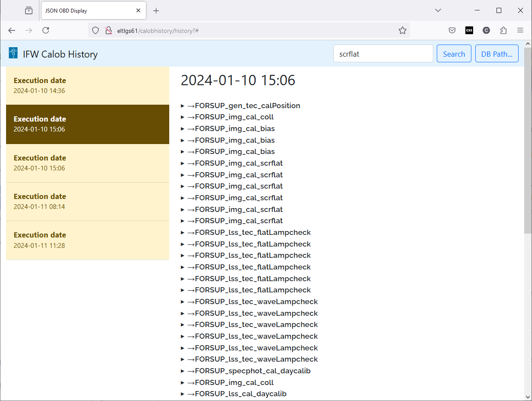532x401 pixels.
Task: Open the browser extensions puzzle icon
Action: click(x=503, y=30)
